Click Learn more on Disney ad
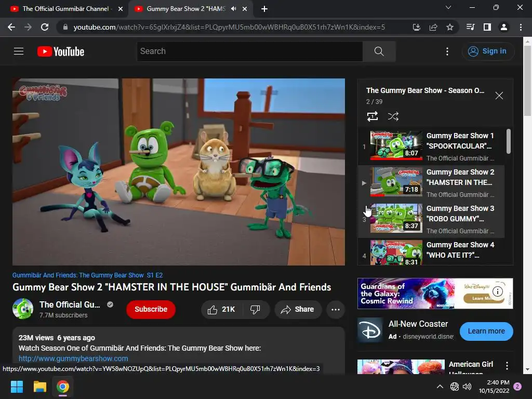 tap(486, 331)
